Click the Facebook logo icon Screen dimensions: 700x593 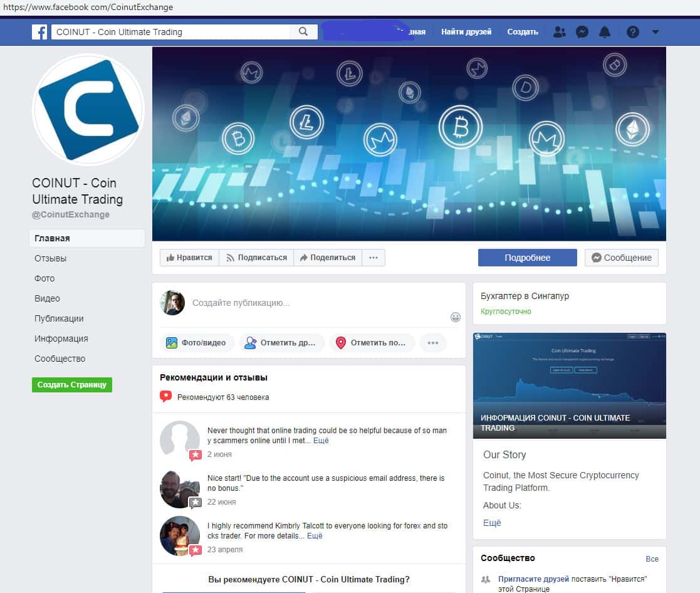[x=39, y=32]
